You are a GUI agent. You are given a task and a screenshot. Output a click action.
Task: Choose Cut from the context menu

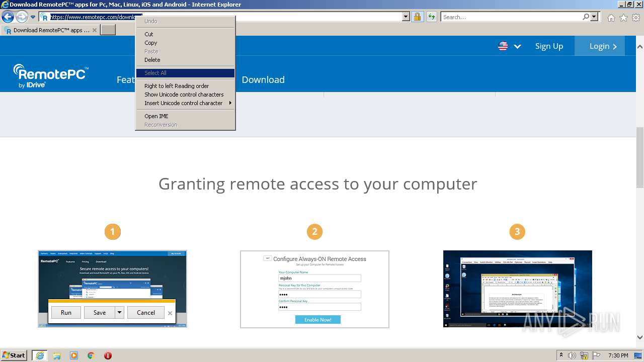point(185,34)
